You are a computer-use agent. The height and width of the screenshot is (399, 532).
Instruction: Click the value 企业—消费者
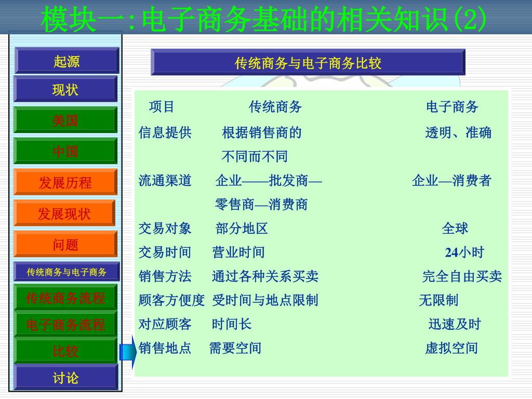[x=452, y=180]
